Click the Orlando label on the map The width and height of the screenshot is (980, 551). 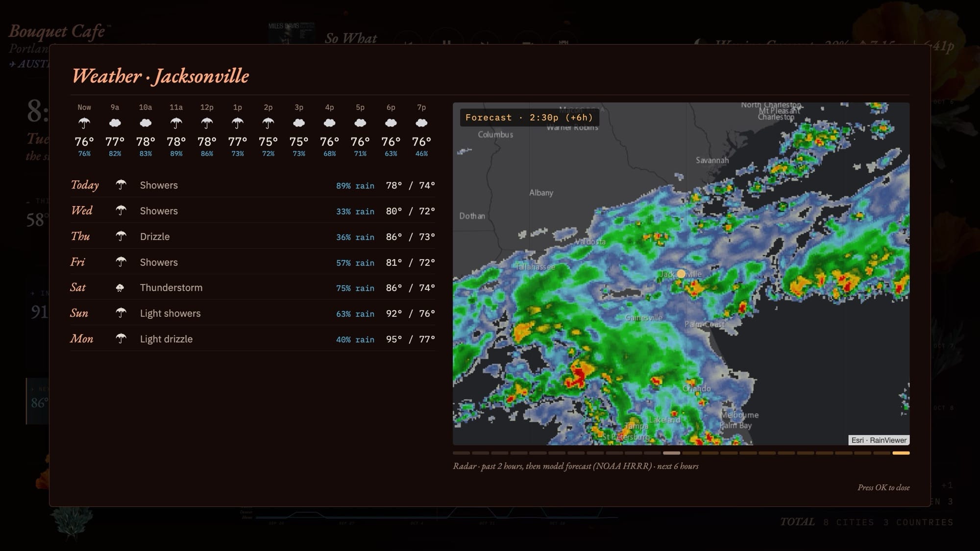pyautogui.click(x=697, y=388)
